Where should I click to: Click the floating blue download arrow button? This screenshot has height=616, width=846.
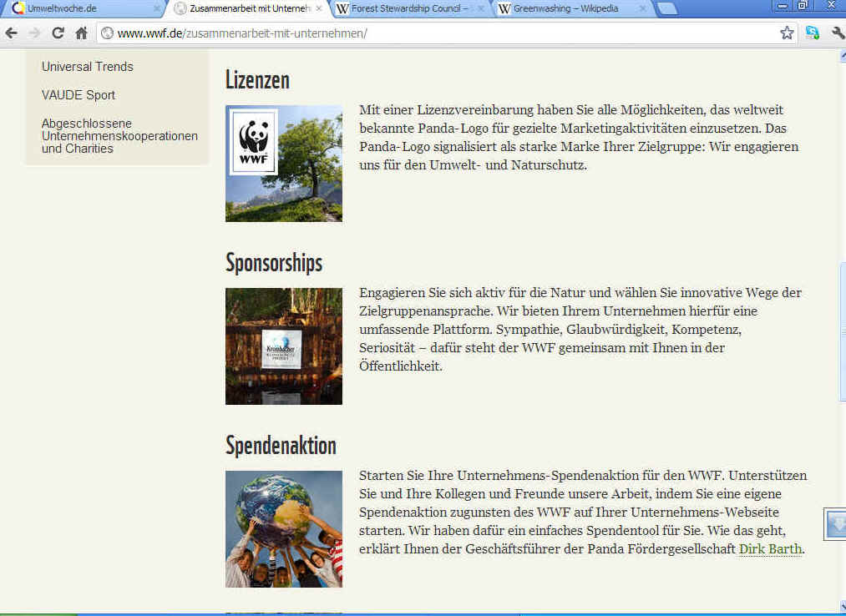pos(836,523)
